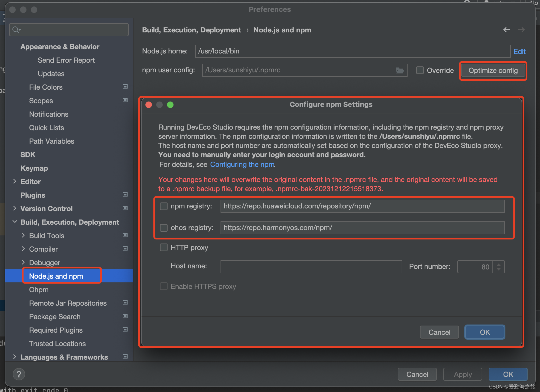Click the npm registry URL field
This screenshot has height=392, width=540.
tap(362, 206)
